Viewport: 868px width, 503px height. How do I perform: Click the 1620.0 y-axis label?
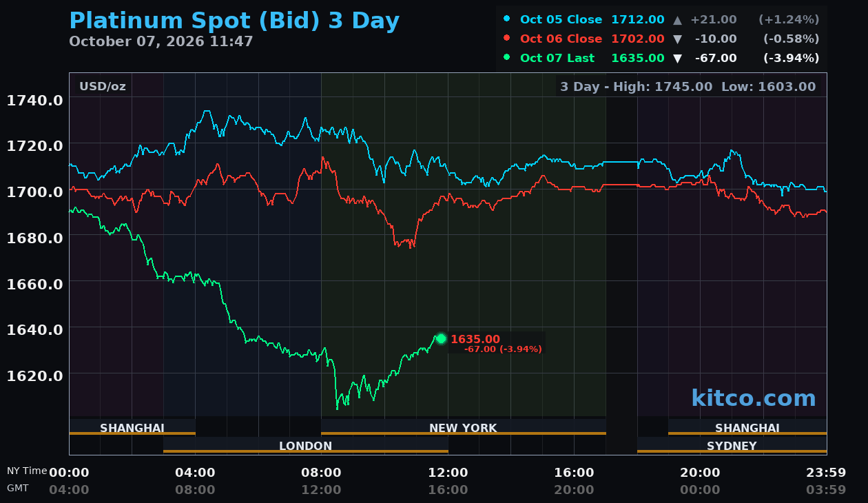pos(35,376)
